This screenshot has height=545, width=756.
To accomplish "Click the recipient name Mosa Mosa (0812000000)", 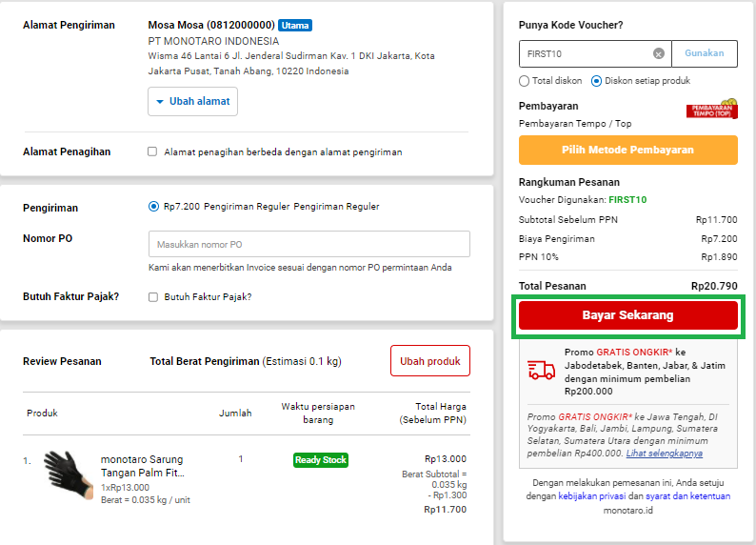I will (x=211, y=25).
